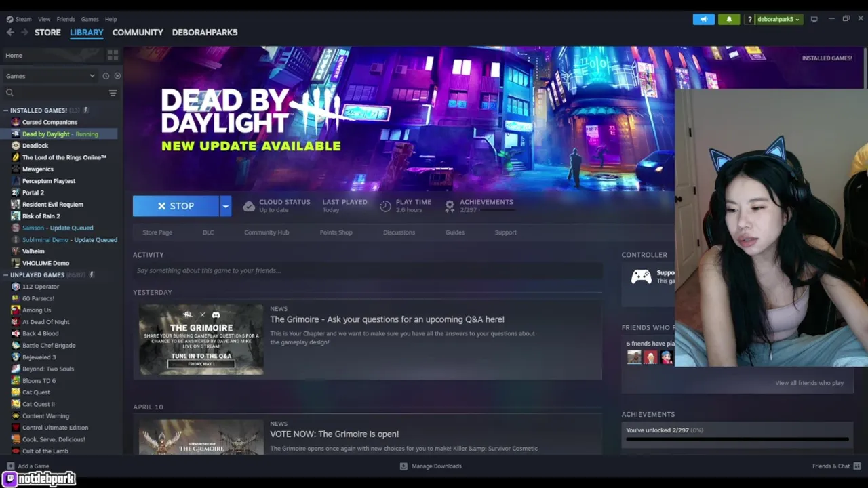The height and width of the screenshot is (488, 868).
Task: Select Samson - Update Queued entry
Action: 58,228
